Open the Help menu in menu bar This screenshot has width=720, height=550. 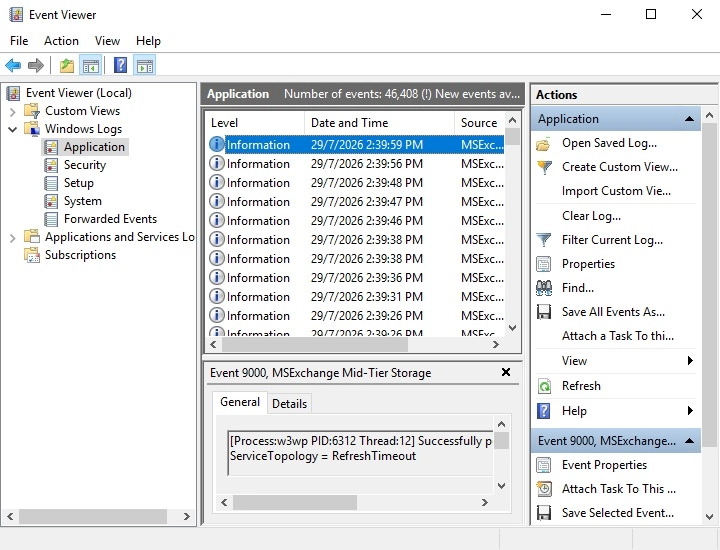(148, 41)
